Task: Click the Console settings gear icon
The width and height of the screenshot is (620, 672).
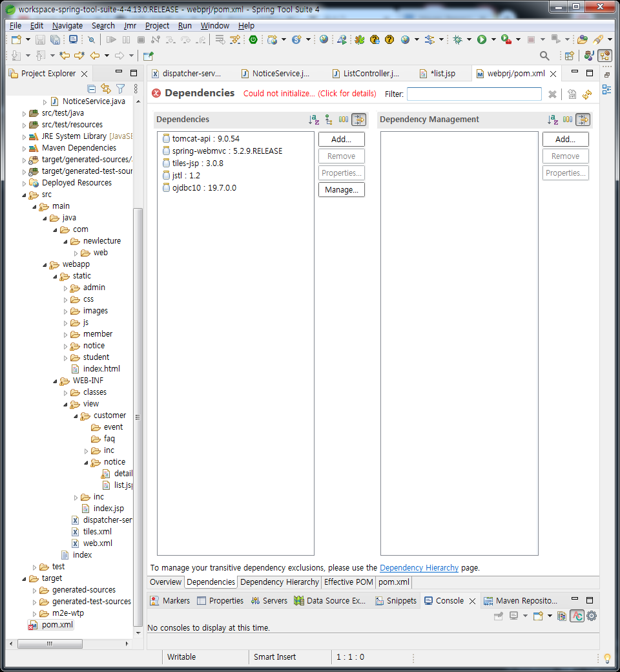Action: pos(592,616)
